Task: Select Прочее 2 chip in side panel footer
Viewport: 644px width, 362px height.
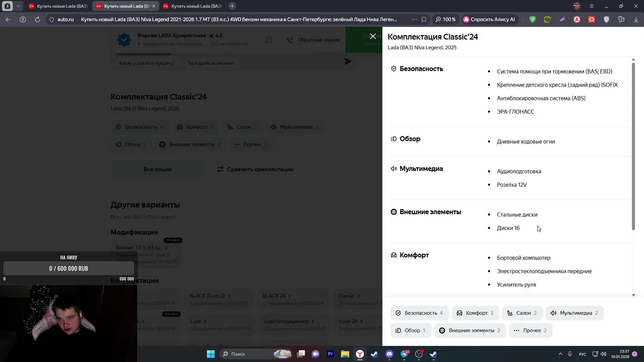Action: (x=530, y=330)
